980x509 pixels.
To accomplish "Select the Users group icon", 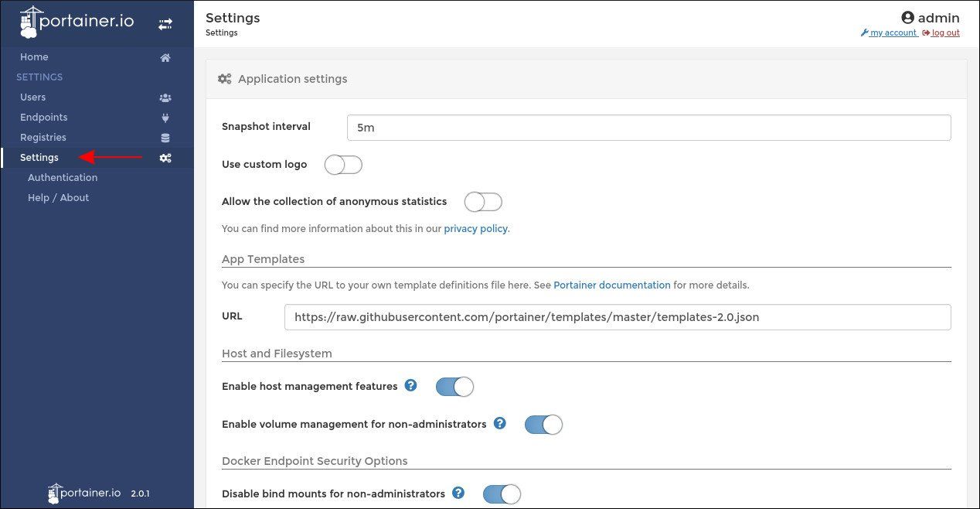I will 165,97.
